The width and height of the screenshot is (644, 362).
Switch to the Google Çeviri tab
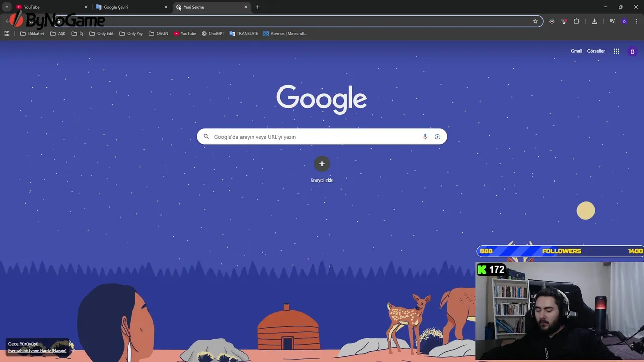(x=131, y=7)
